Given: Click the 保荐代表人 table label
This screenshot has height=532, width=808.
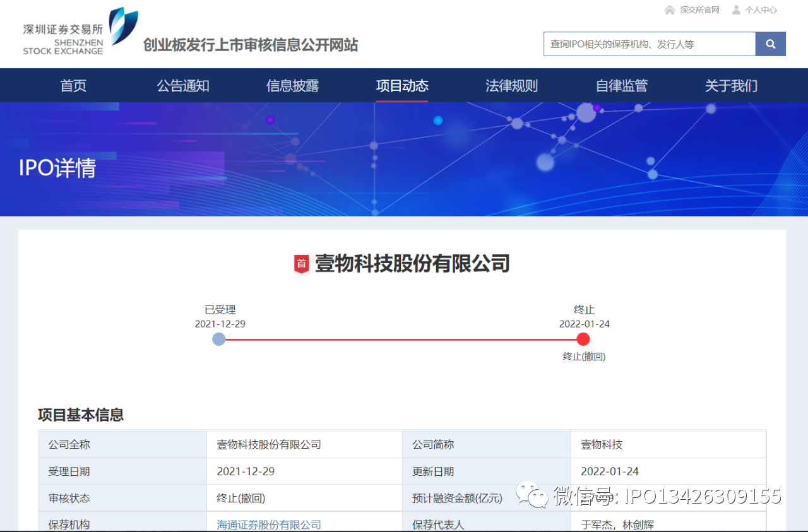Looking at the screenshot, I should coord(439,525).
